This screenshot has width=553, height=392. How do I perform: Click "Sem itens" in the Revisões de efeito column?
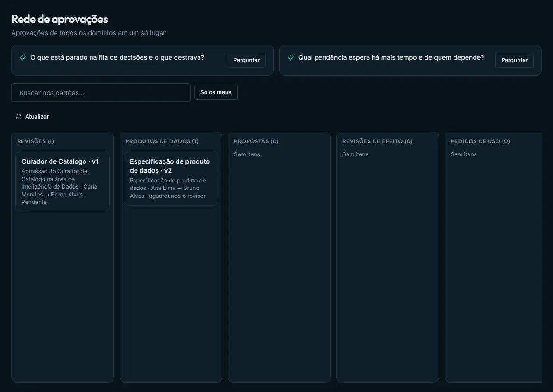tap(355, 154)
